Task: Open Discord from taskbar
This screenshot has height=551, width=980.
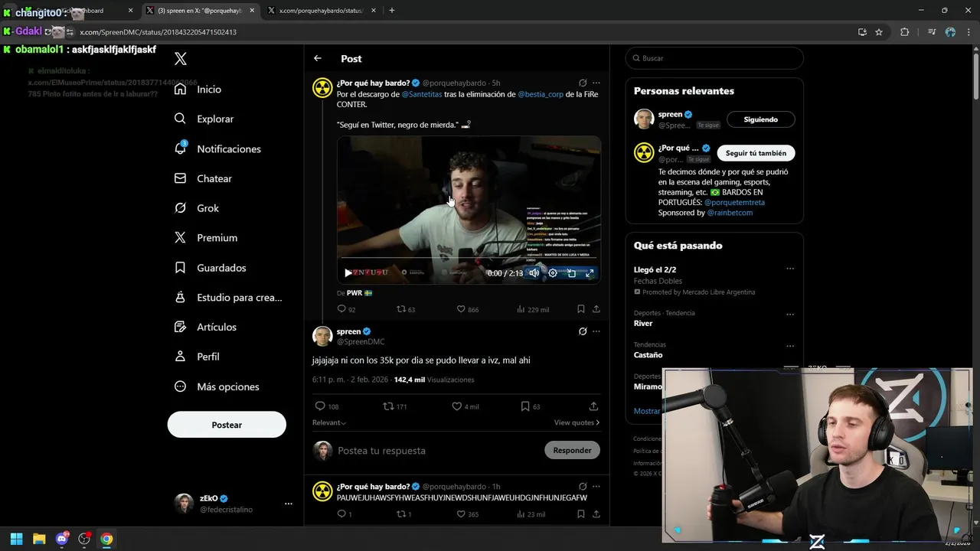Action: pos(62,539)
